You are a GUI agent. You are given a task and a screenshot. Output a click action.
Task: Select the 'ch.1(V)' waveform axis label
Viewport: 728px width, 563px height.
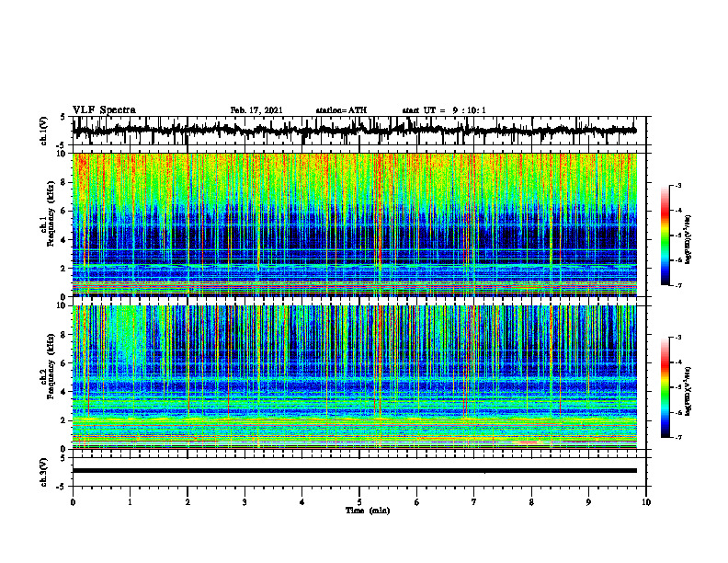pos(44,131)
